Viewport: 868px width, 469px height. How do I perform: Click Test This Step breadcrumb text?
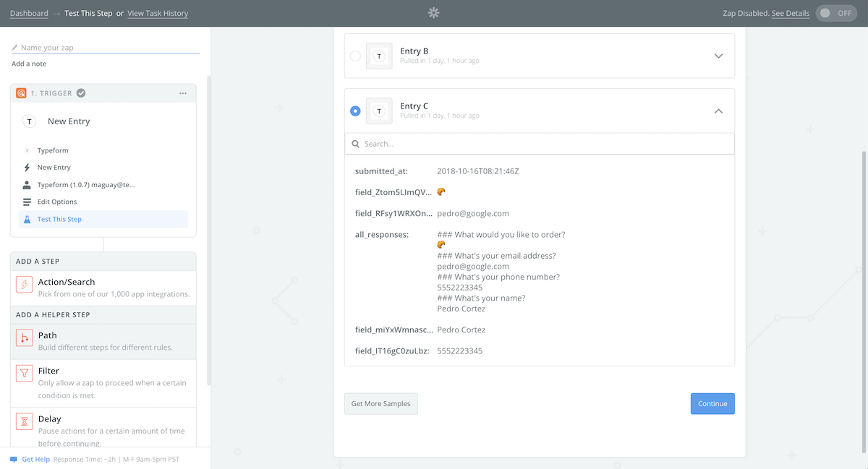tap(88, 13)
